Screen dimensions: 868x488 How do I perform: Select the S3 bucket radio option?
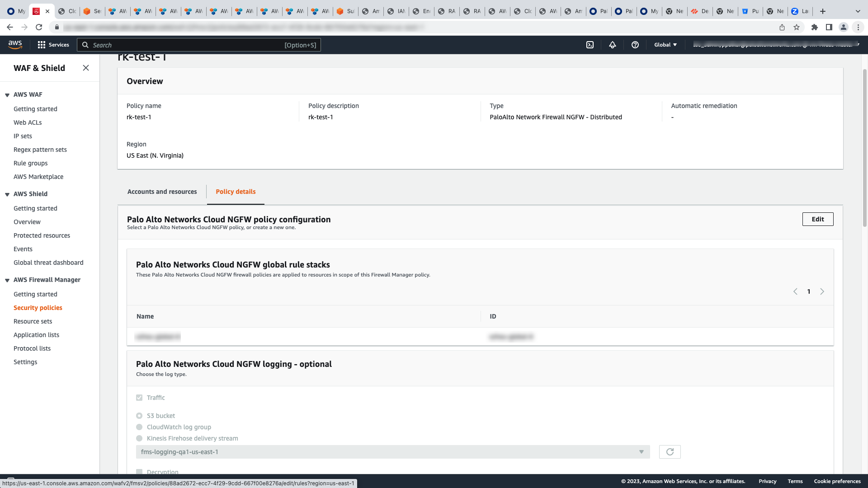pyautogui.click(x=139, y=416)
